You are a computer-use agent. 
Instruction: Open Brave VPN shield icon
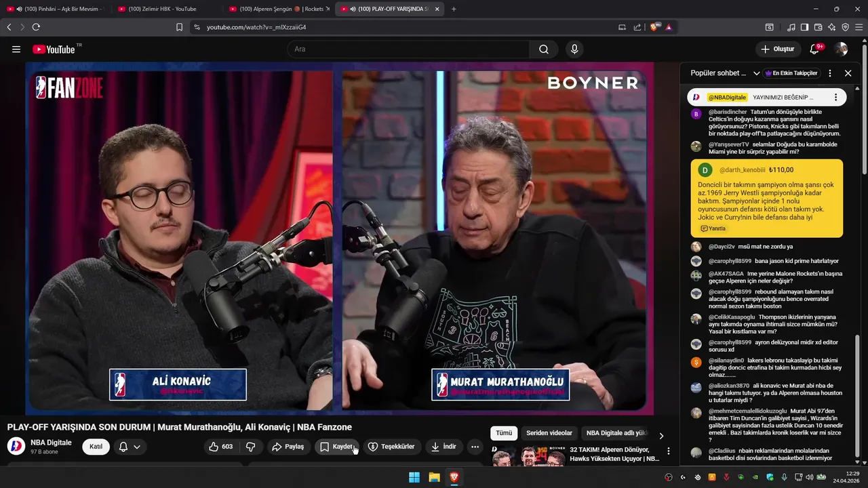point(845,27)
